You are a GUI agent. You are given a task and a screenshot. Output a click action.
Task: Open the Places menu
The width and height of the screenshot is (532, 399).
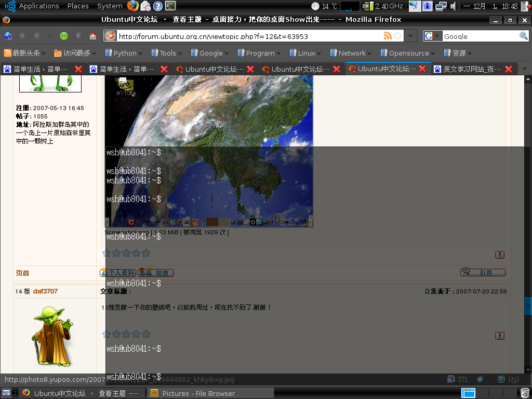78,6
